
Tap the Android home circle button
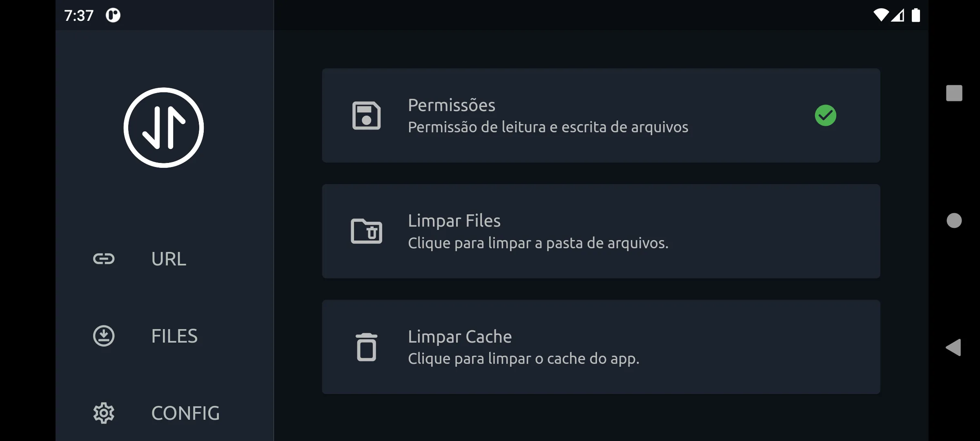pos(954,220)
